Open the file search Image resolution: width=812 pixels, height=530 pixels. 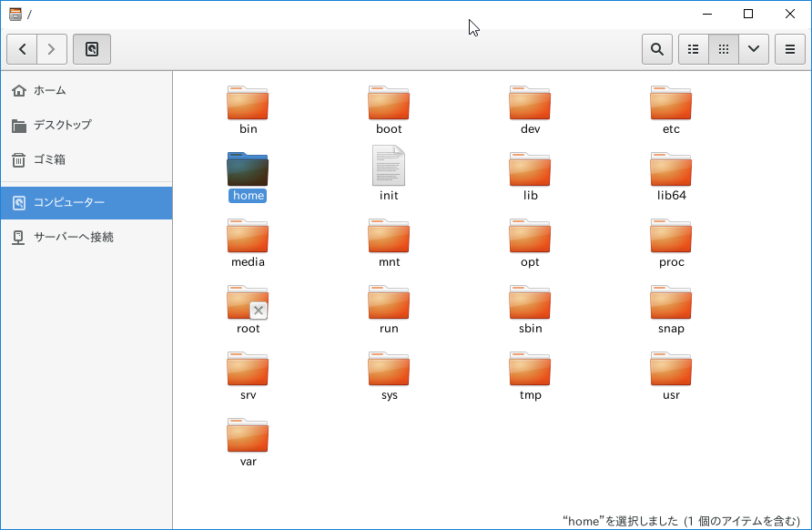coord(657,49)
